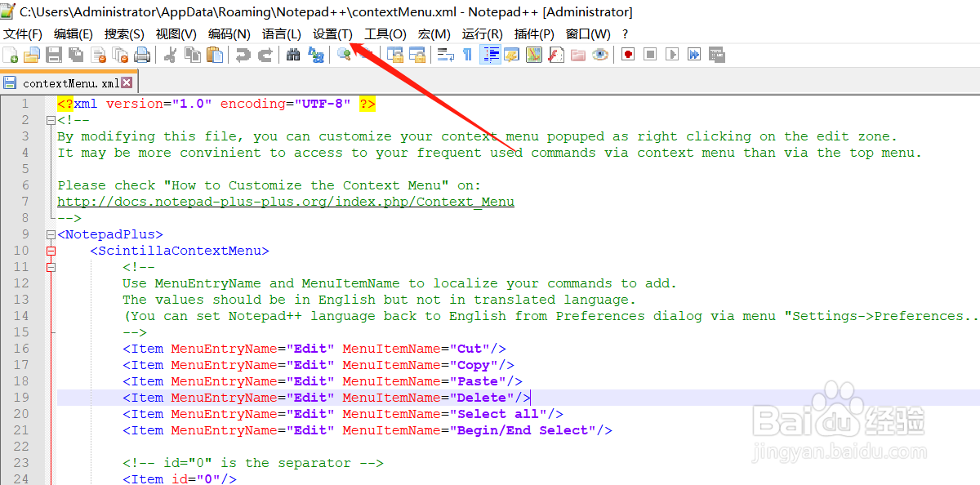Open the 插件(P) menu

point(534,34)
